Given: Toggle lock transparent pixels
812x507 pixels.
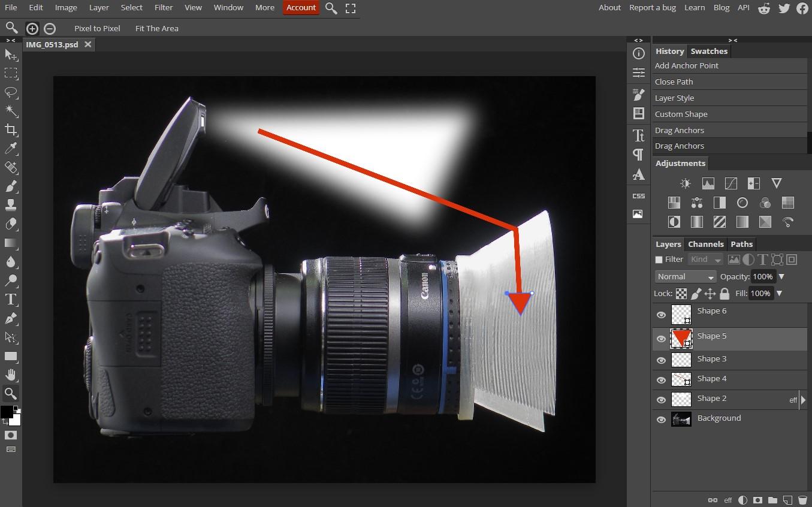Looking at the screenshot, I should [681, 294].
